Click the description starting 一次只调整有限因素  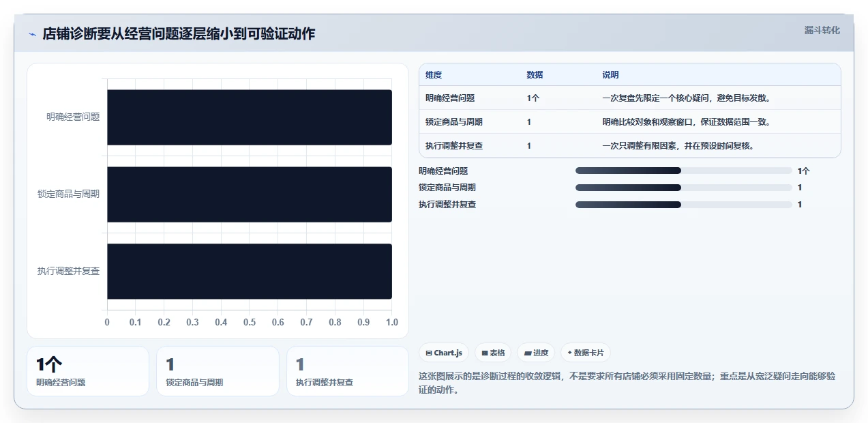pyautogui.click(x=678, y=146)
